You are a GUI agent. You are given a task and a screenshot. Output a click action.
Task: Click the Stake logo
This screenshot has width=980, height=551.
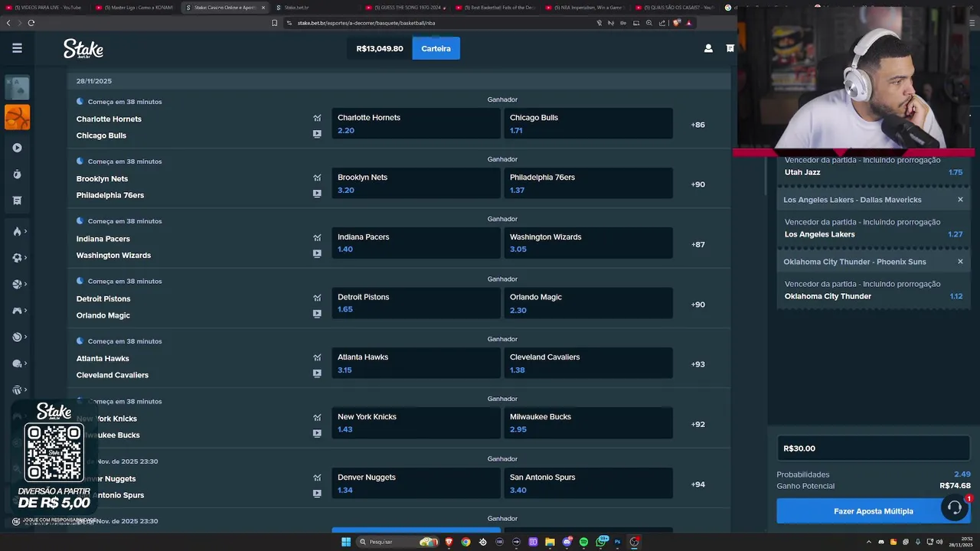tap(83, 49)
